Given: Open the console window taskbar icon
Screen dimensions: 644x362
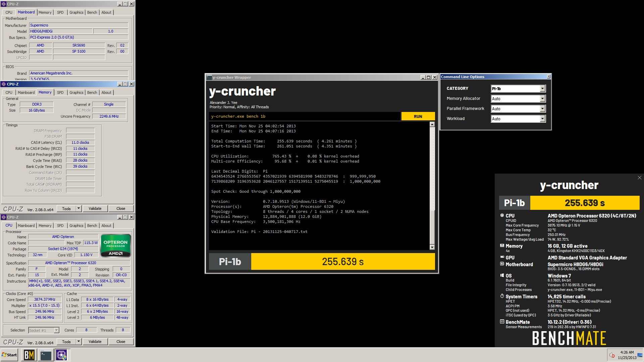Looking at the screenshot, I should [46, 355].
